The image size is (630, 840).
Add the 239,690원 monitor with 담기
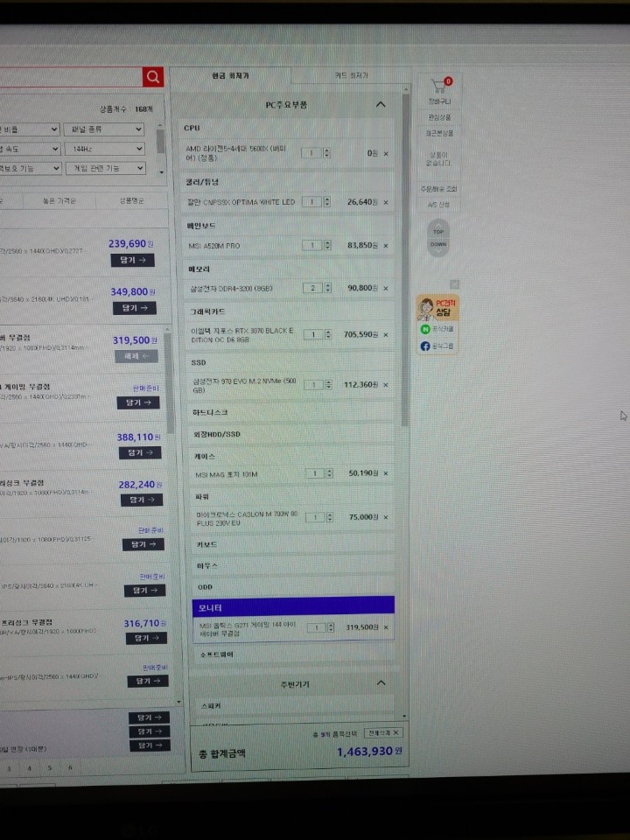tap(133, 261)
